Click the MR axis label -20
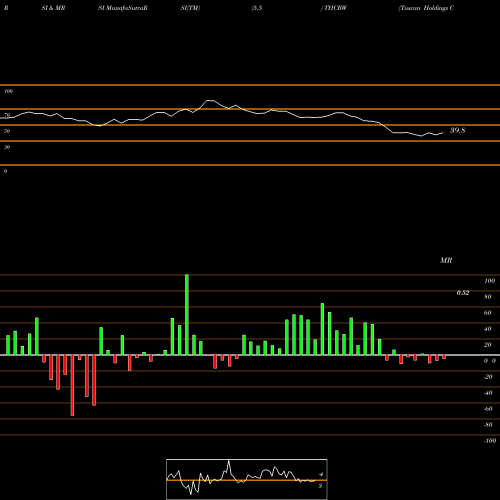Image resolution: width=500 pixels, height=500 pixels. [488, 377]
